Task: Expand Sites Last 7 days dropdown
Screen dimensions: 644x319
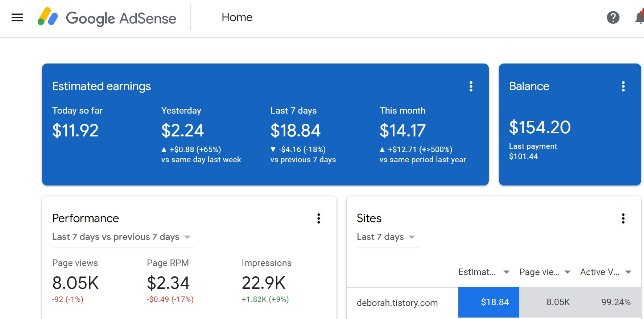Action: click(x=388, y=237)
